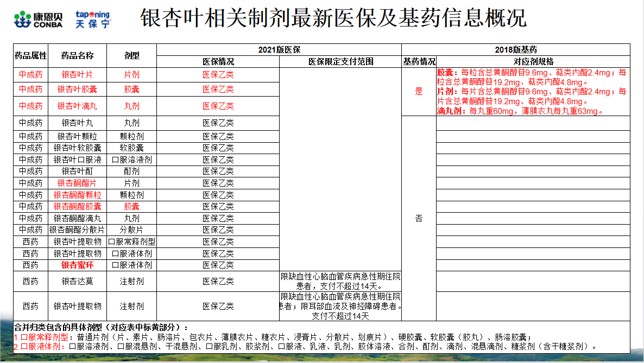Click the red 胶囊 specification line
Screen dimensions: 644x363
[532, 77]
